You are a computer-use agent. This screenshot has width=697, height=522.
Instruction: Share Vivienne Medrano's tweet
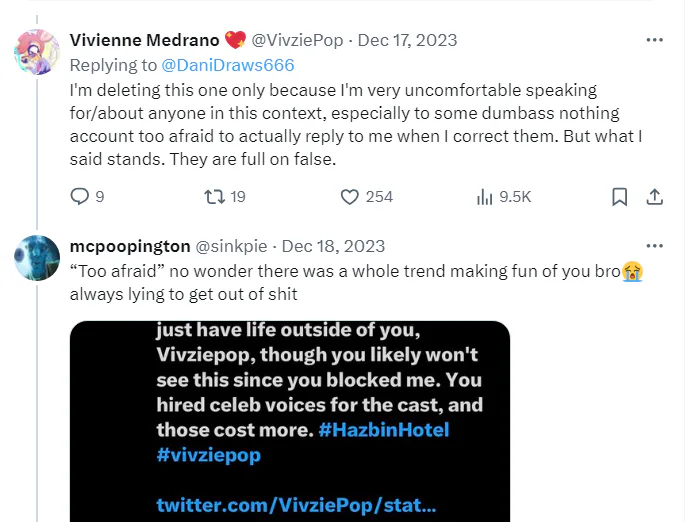point(655,197)
